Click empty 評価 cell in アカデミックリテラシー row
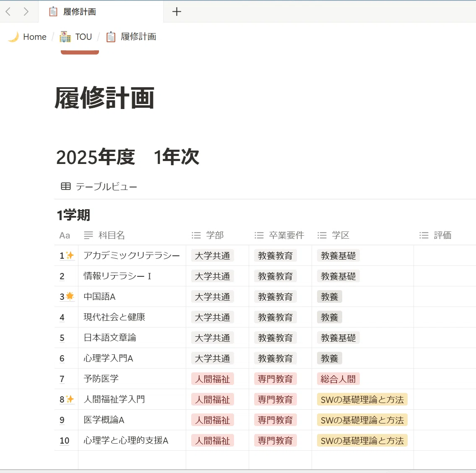The image size is (476, 473). [x=445, y=256]
